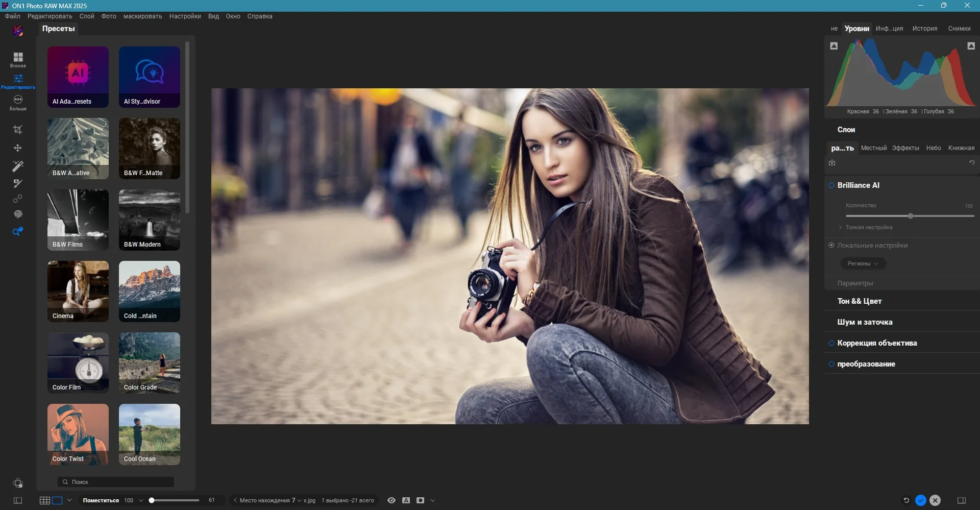The height and width of the screenshot is (510, 980).
Task: Switch to the Снимки tab
Action: click(960, 29)
